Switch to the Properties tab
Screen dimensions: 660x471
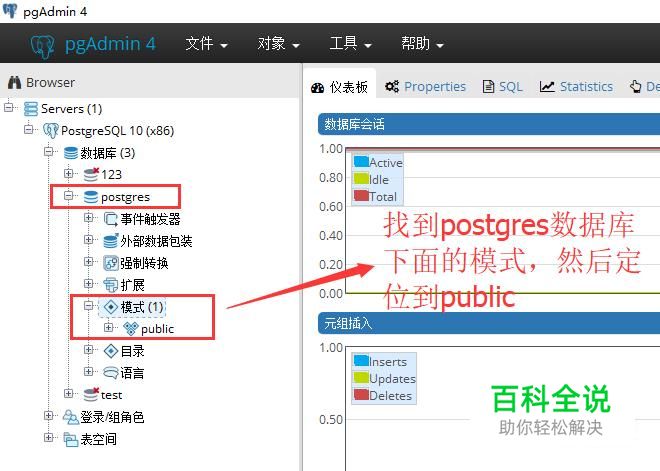pos(425,86)
